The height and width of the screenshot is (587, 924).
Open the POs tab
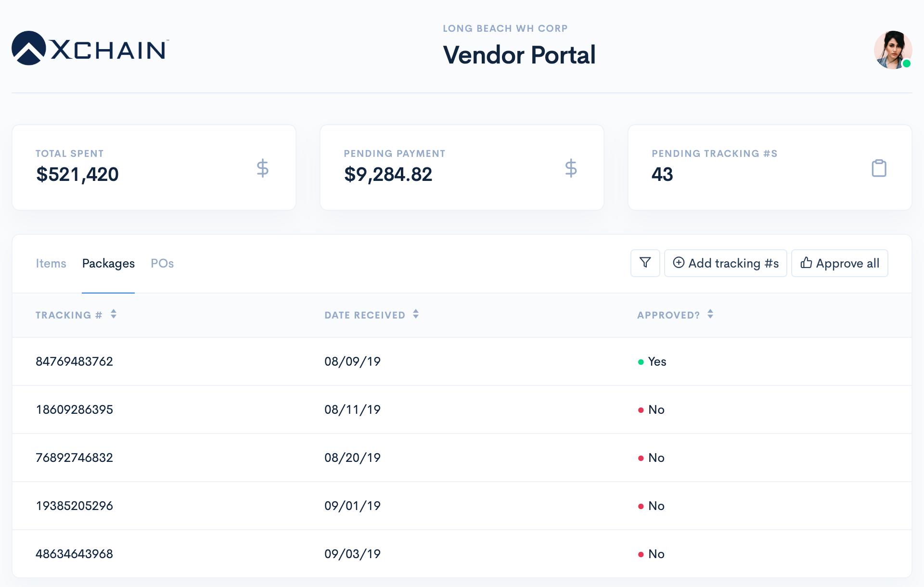162,263
